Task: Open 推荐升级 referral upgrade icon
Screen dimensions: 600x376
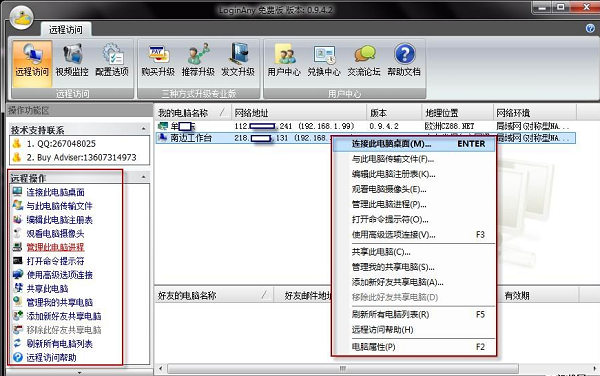Action: click(x=198, y=60)
